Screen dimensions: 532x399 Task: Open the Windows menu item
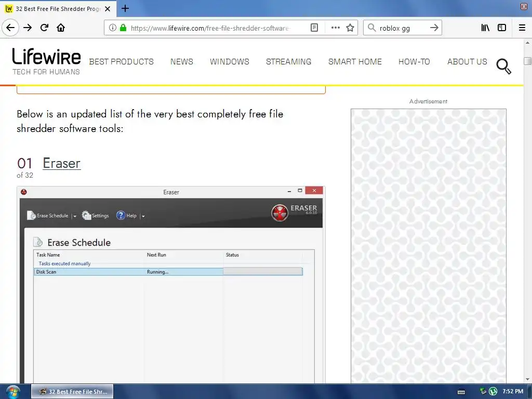coord(229,62)
